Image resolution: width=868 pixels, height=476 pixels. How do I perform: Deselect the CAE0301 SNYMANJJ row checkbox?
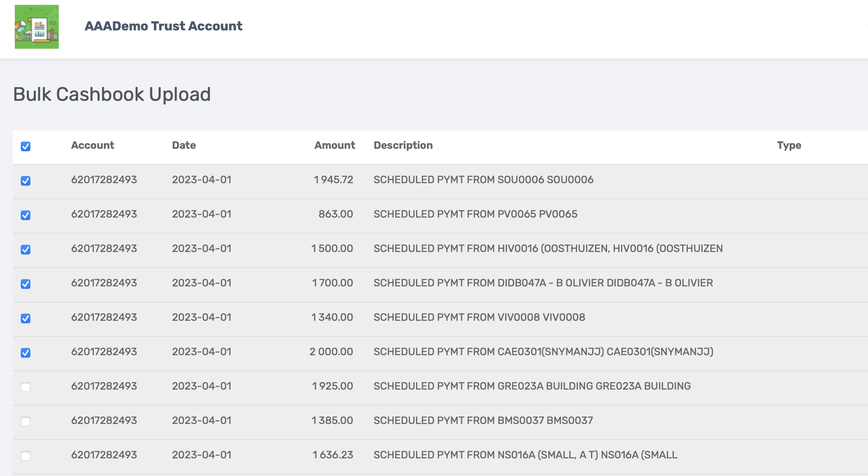point(26,353)
